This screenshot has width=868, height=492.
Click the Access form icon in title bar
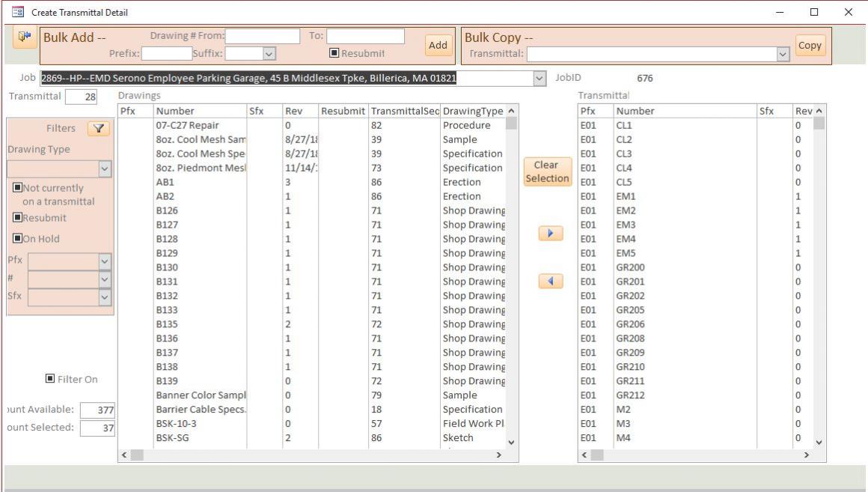[18, 12]
